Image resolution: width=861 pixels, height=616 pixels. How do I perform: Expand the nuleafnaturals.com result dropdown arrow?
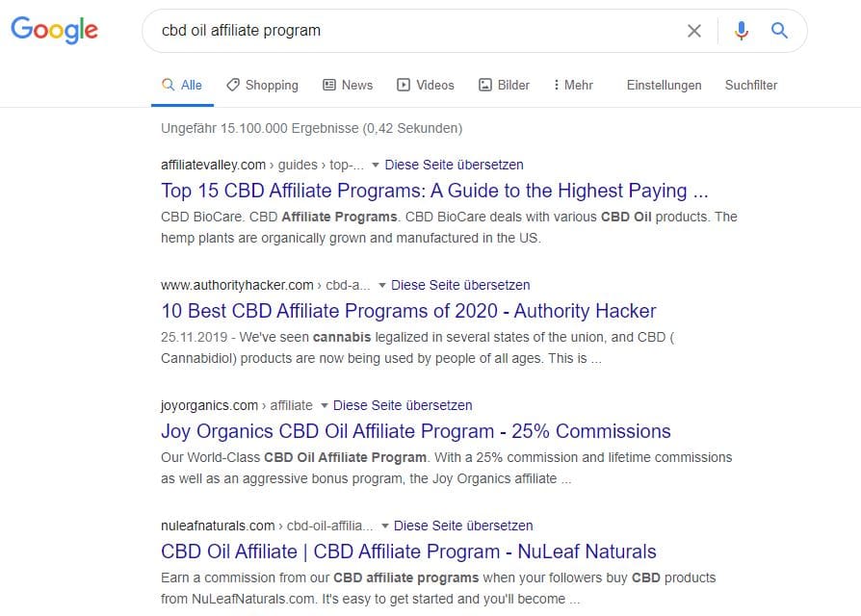coord(385,526)
